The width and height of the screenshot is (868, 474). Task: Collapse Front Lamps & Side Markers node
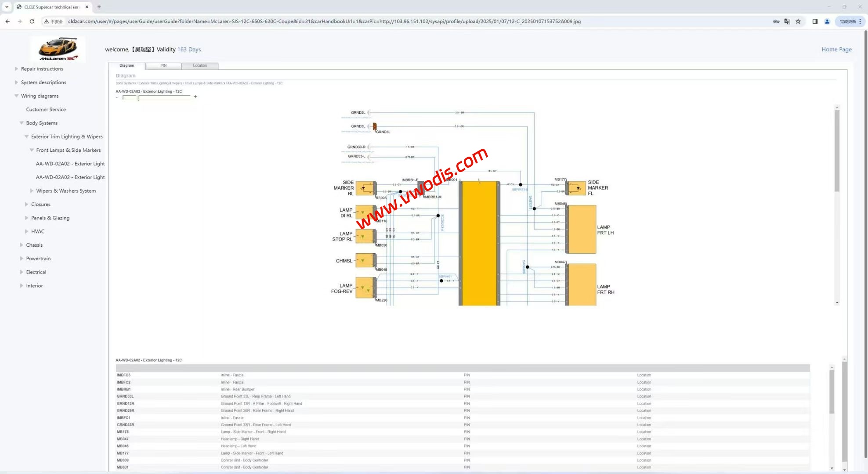pos(32,150)
